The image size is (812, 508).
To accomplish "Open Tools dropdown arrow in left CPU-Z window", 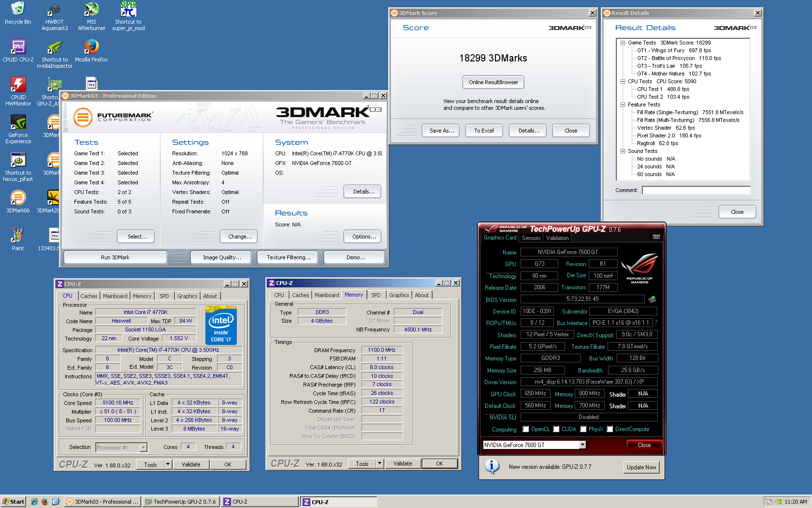I will point(168,464).
